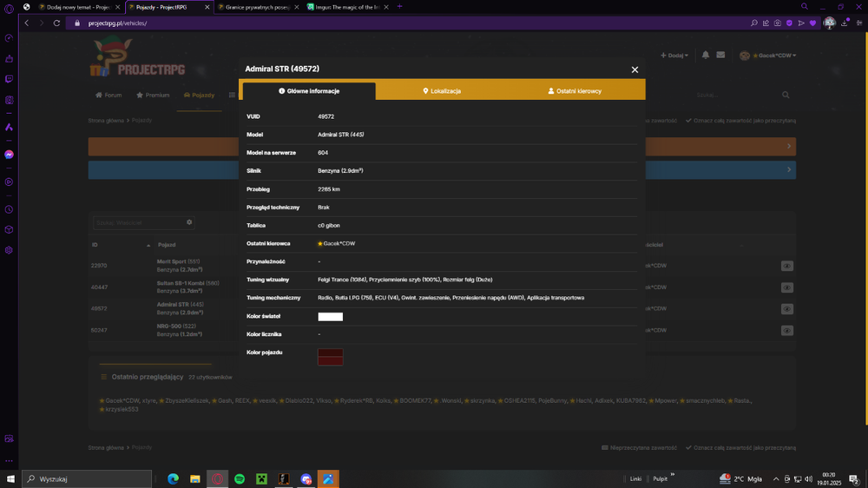This screenshot has width=868, height=488.
Task: Open the owner search settings gear
Action: (x=189, y=222)
